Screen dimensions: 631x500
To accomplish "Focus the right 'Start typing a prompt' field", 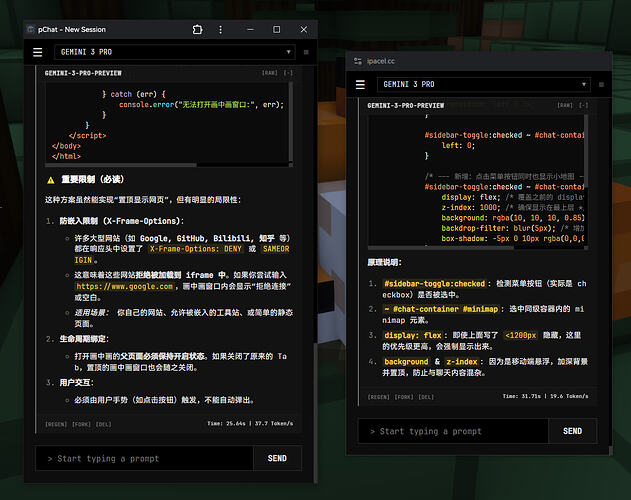I will (x=453, y=431).
